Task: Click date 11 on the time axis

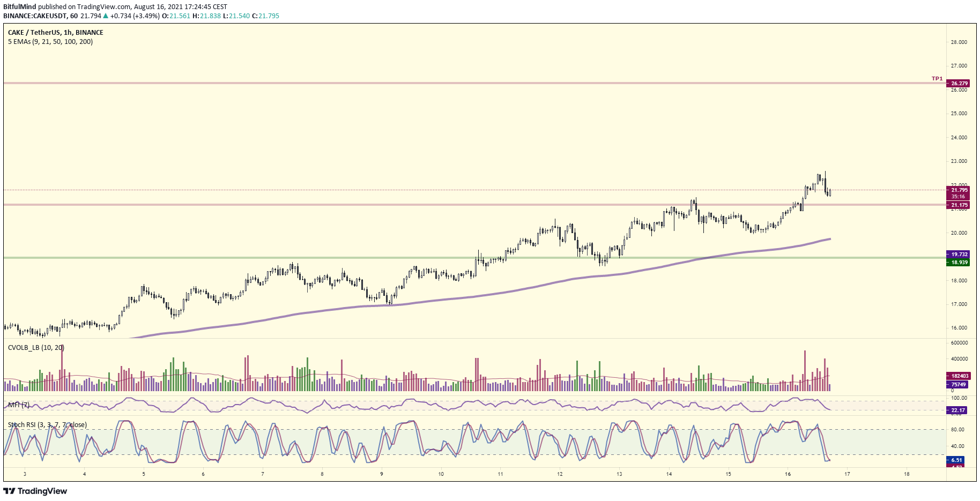Action: coord(500,474)
